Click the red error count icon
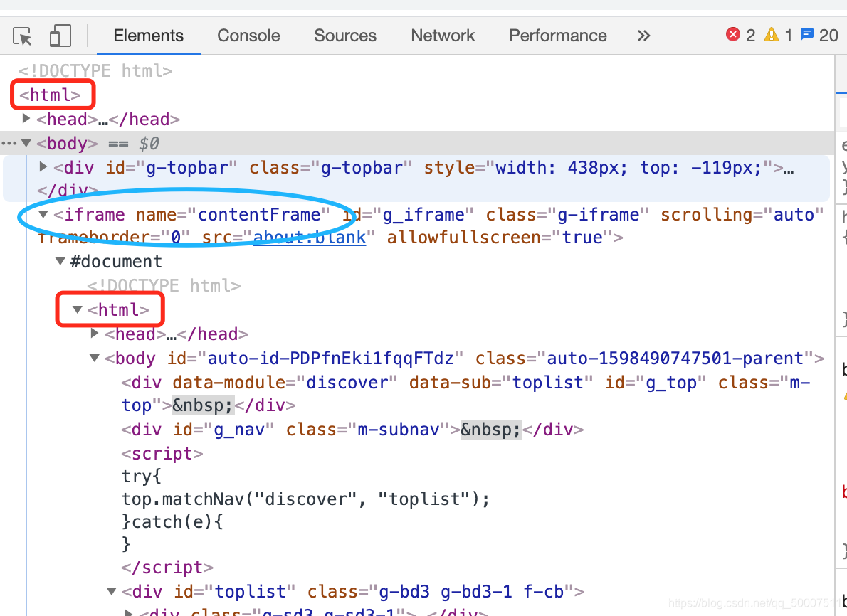Image resolution: width=847 pixels, height=616 pixels. coord(733,35)
